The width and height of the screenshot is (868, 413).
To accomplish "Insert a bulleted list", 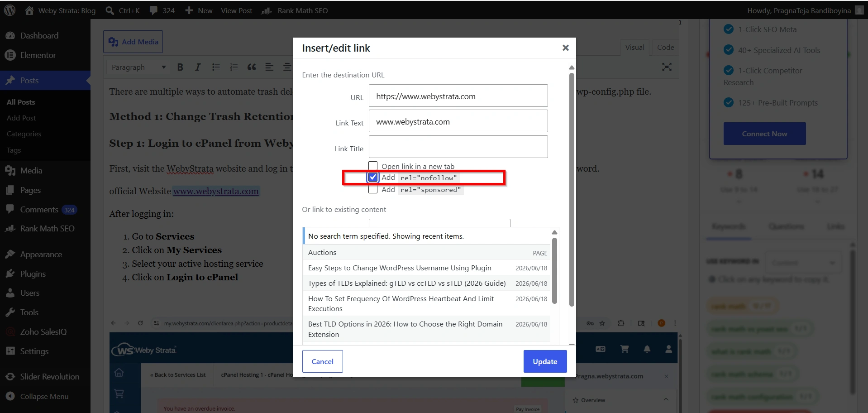I will 216,67.
